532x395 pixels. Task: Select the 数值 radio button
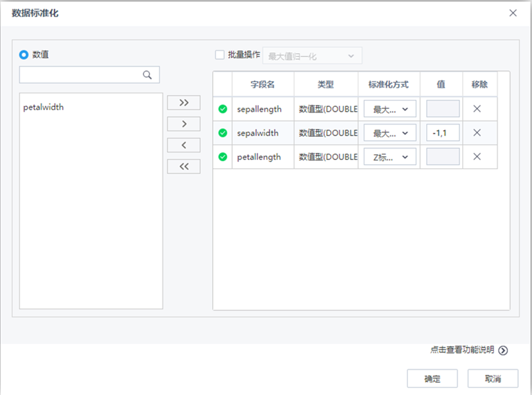click(23, 54)
